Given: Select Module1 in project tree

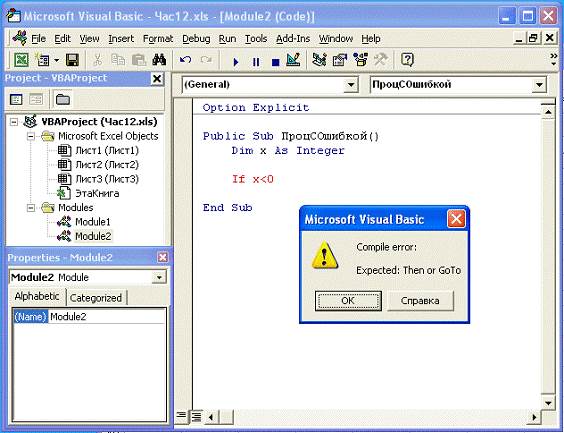Looking at the screenshot, I should click(93, 222).
